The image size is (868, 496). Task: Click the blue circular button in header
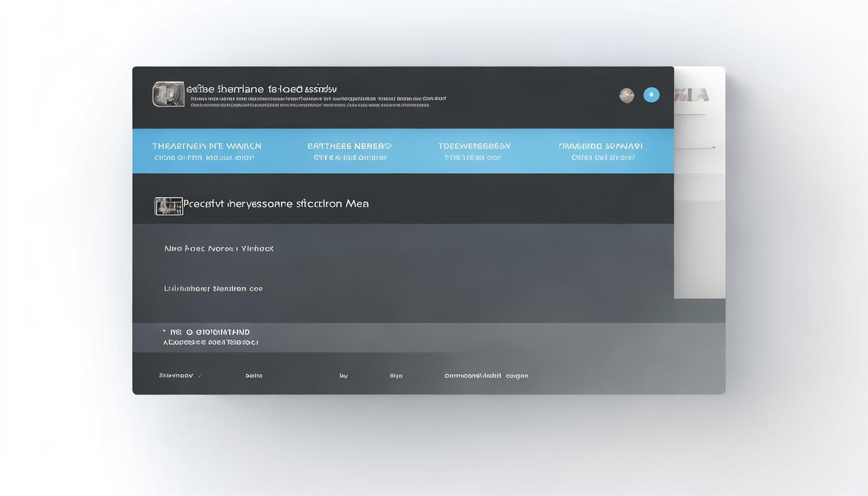651,95
